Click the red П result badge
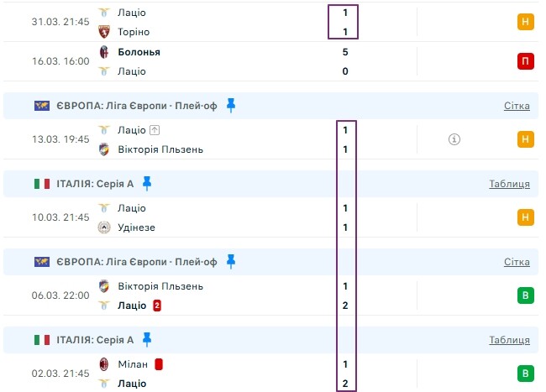The image size is (546, 392). (526, 61)
